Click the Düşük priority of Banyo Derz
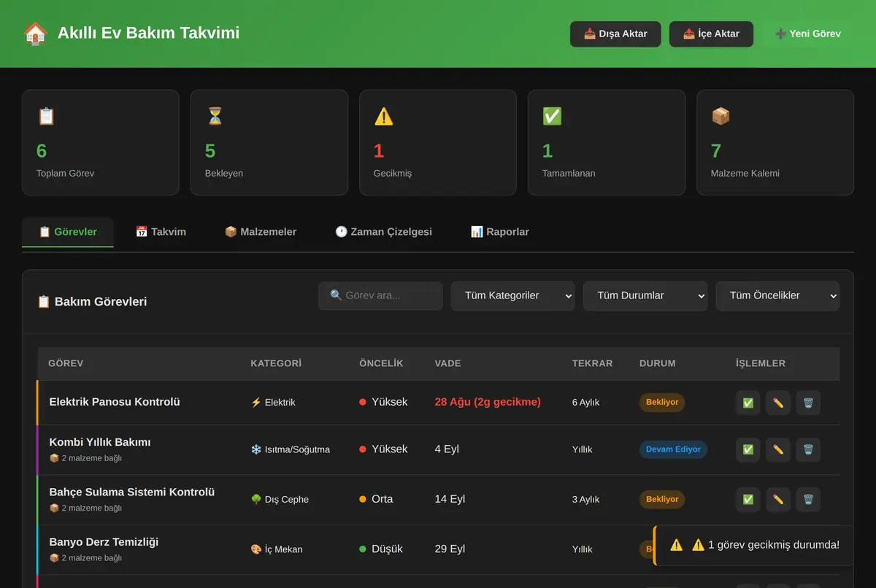The image size is (876, 588). [381, 549]
